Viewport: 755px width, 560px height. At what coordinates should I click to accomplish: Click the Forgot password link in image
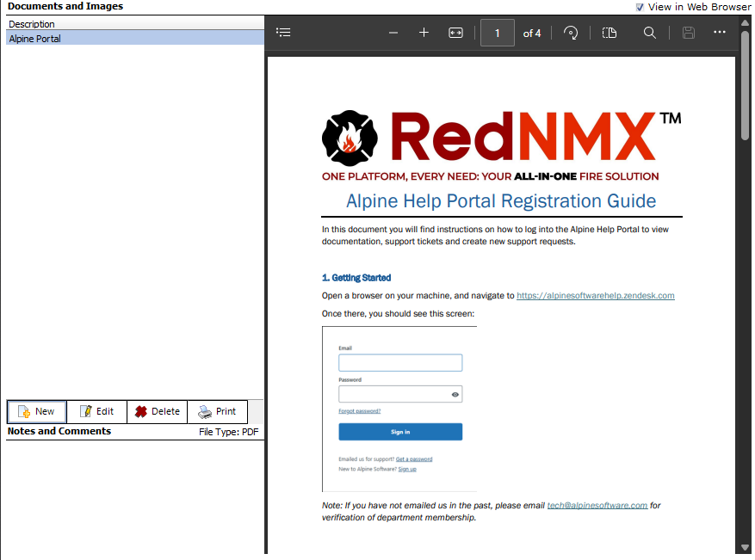pos(359,411)
